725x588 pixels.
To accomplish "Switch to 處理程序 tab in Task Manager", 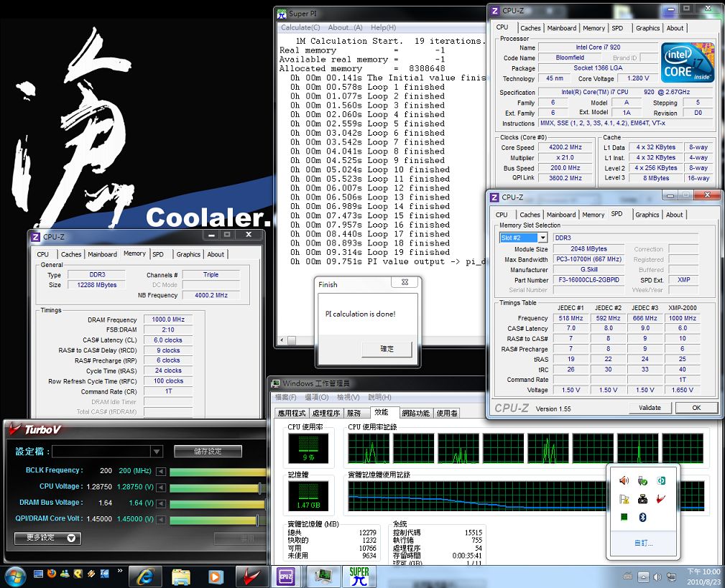I will pyautogui.click(x=326, y=413).
